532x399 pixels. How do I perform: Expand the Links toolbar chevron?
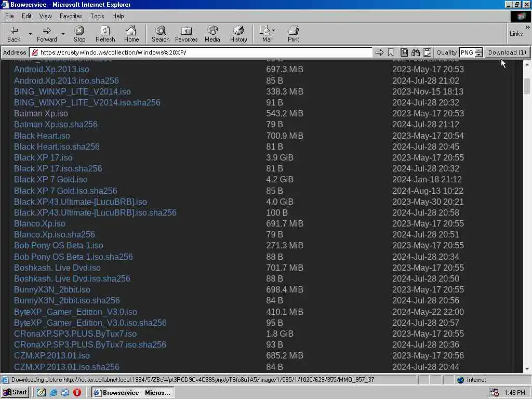pos(527,27)
